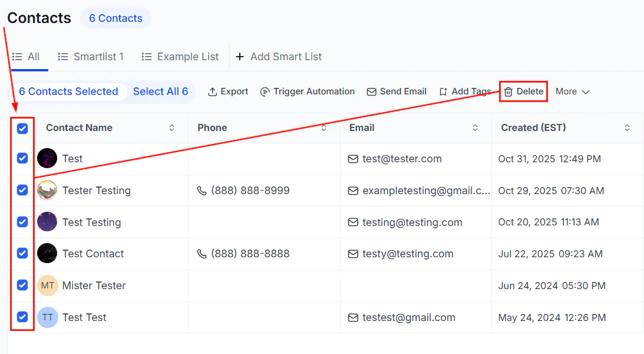
Task: Click Add Smart List
Action: coord(279,57)
